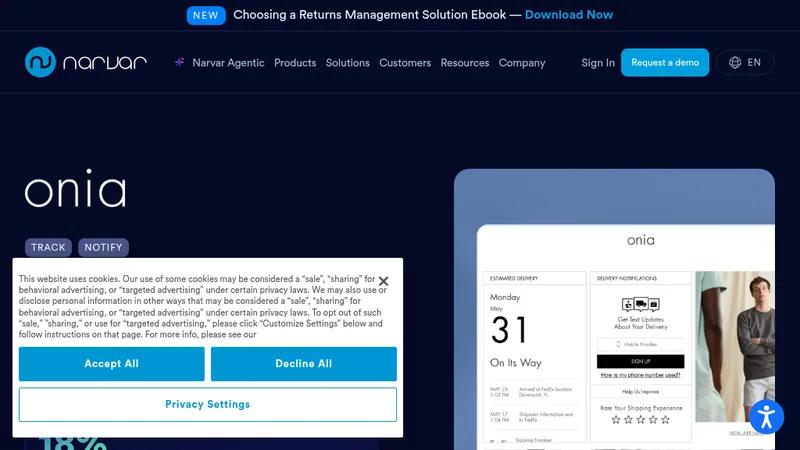The width and height of the screenshot is (800, 450).
Task: Go to Customers in navigation
Action: coord(405,63)
